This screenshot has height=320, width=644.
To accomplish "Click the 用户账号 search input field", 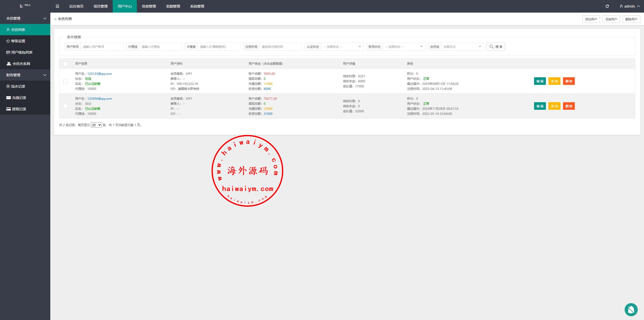I will pos(102,47).
